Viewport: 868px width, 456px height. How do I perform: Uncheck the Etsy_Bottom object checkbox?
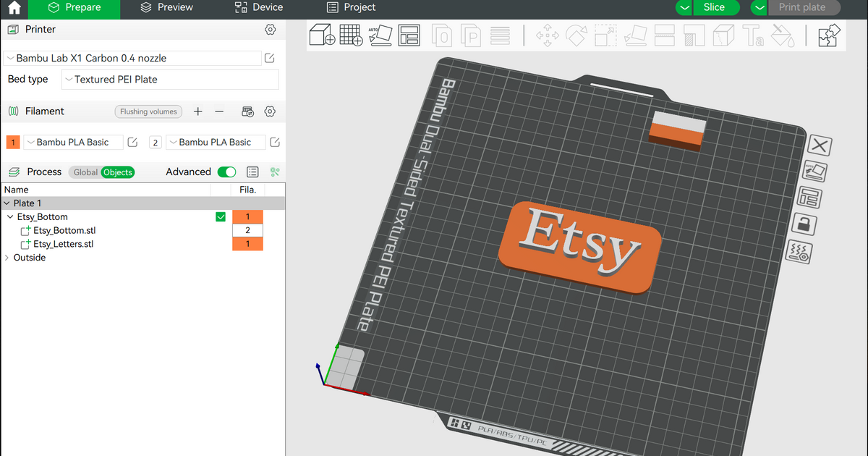click(x=221, y=216)
